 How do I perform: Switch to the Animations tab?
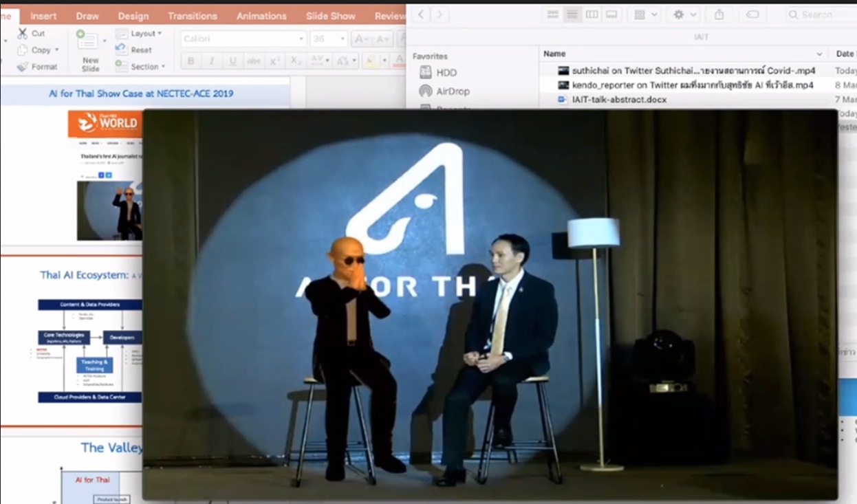click(x=263, y=16)
